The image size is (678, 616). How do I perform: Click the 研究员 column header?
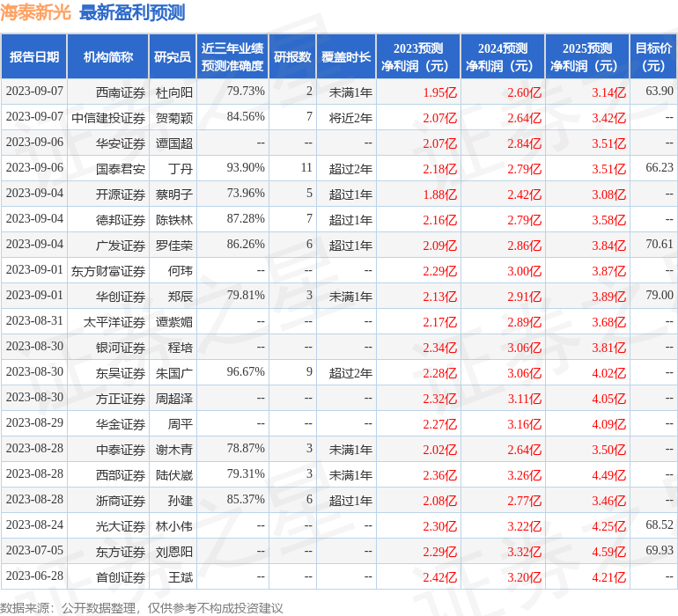(173, 56)
